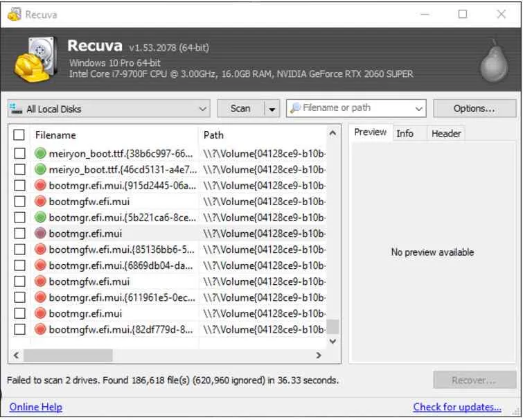Click green status dot for bootmgr.efi.mui.{5b221ca6
Image resolution: width=523 pixels, height=420 pixels.
pos(40,218)
